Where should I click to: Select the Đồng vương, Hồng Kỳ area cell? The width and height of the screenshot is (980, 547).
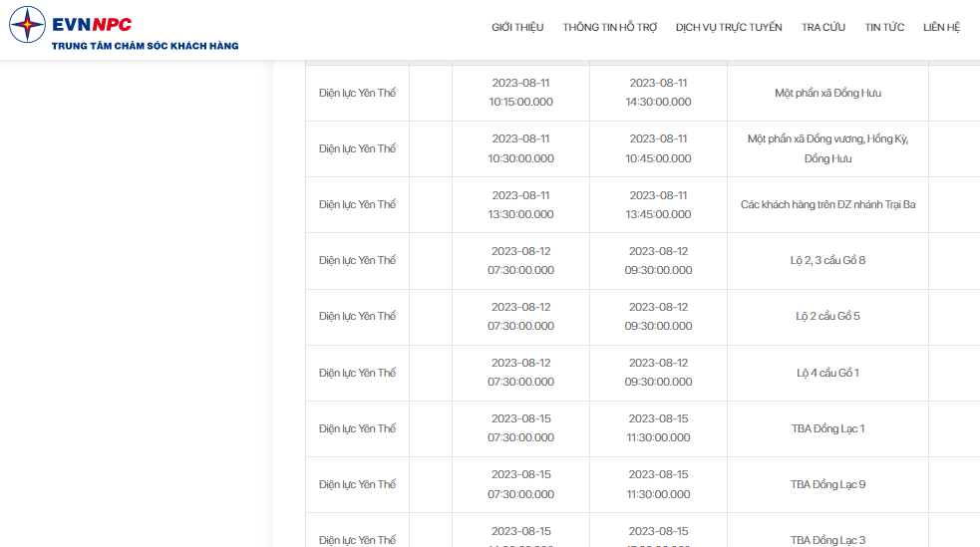[827, 148]
